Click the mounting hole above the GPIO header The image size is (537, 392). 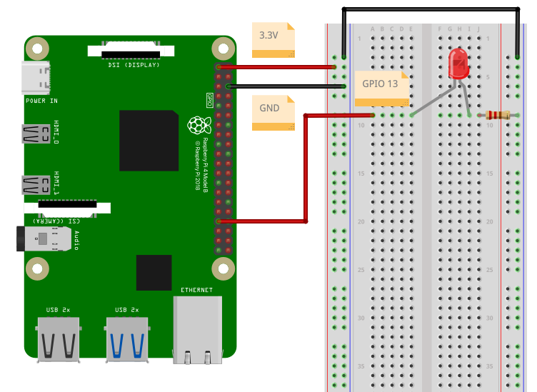224,49
